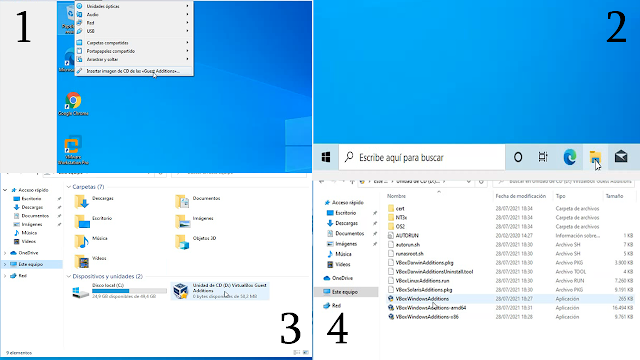This screenshot has height=360, width=640.
Task: Open the Objetos 3D folder
Action: pyautogui.click(x=196, y=241)
